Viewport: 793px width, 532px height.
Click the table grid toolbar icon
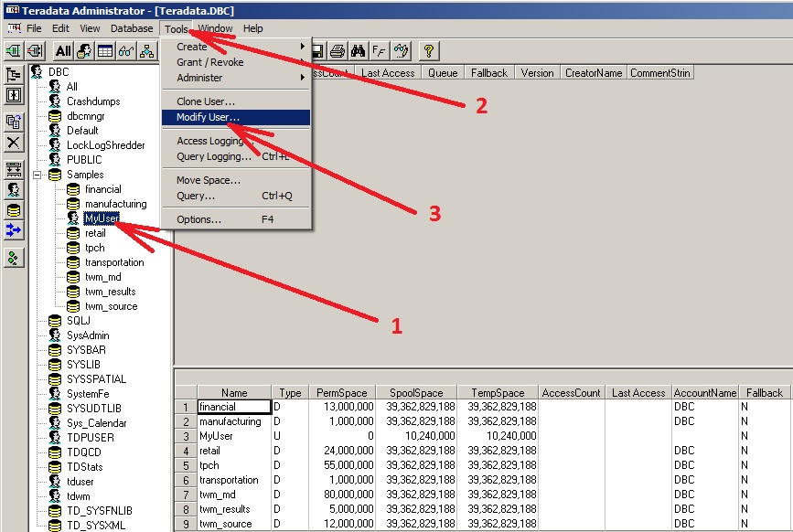[105, 51]
